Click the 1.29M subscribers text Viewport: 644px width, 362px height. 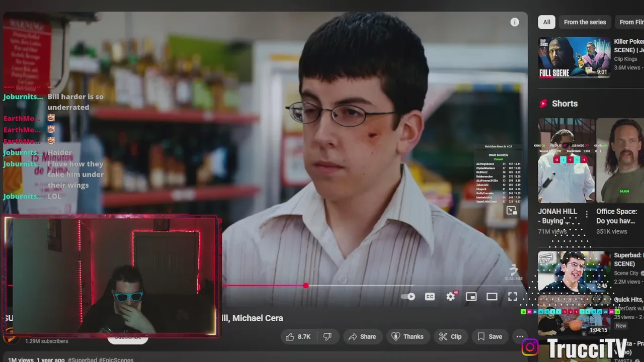click(47, 341)
